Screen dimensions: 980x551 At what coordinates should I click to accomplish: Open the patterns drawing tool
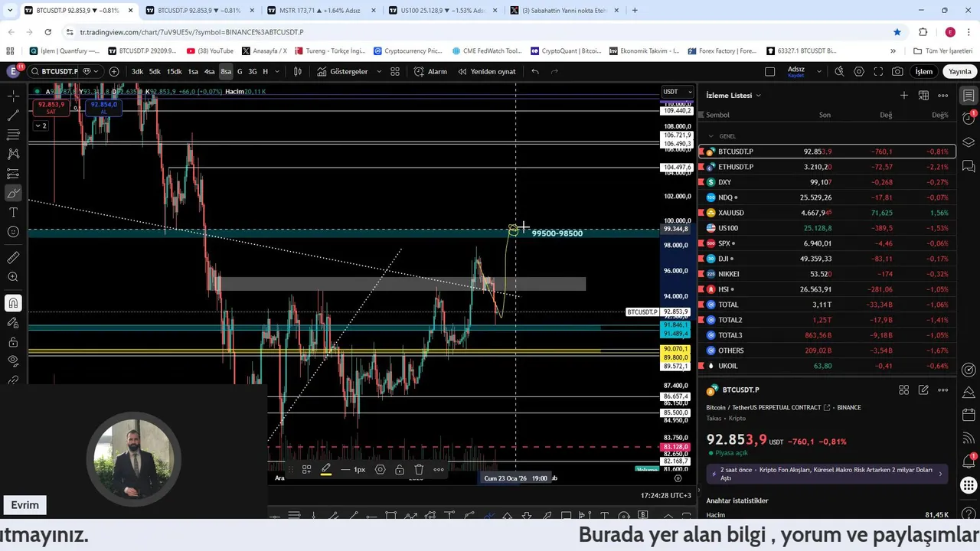[13, 154]
